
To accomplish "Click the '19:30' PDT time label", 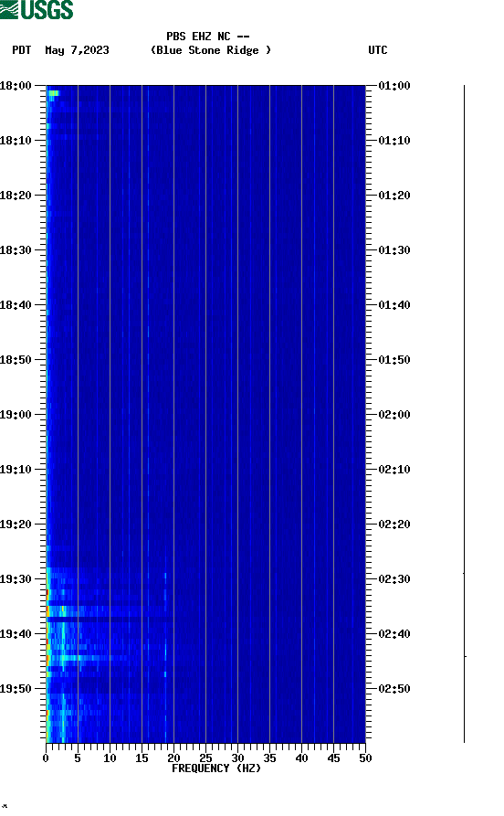I will pos(16,579).
